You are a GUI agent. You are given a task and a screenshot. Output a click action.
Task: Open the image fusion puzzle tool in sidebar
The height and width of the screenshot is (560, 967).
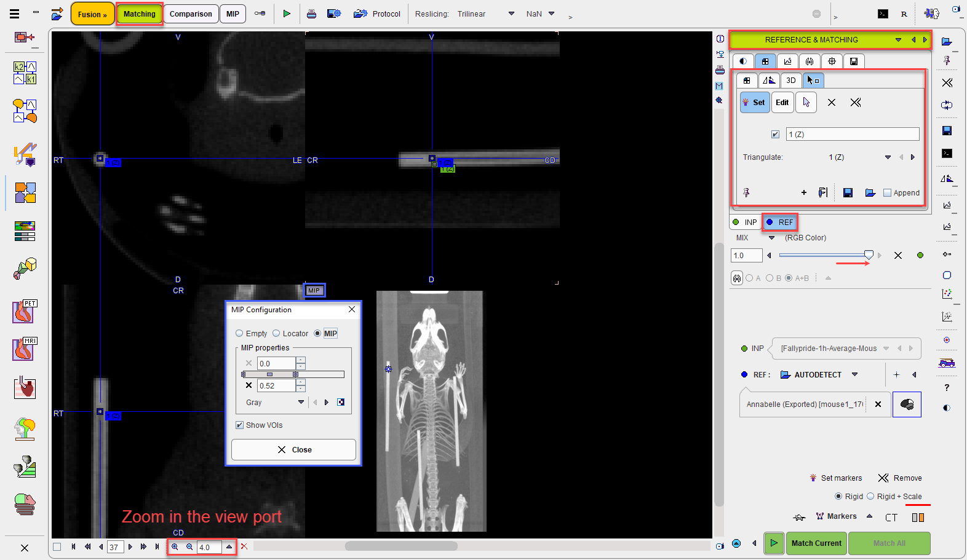pos(25,192)
